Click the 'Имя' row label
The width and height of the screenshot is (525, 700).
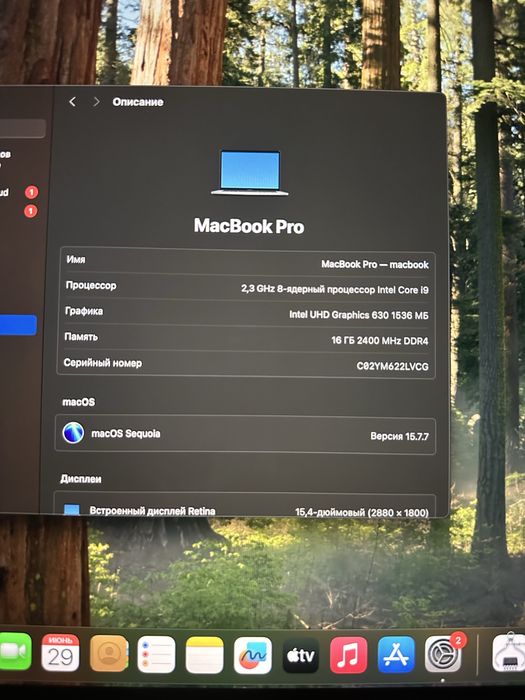click(76, 259)
